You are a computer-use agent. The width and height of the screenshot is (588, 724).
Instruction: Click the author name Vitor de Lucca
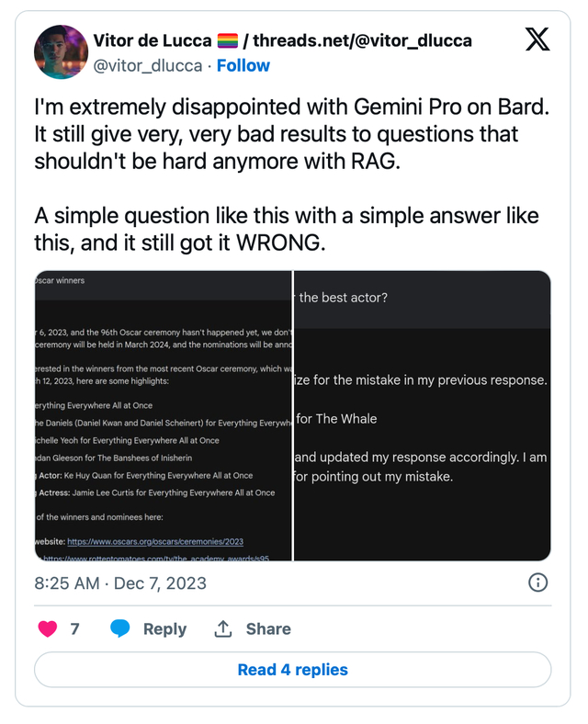coord(153,40)
